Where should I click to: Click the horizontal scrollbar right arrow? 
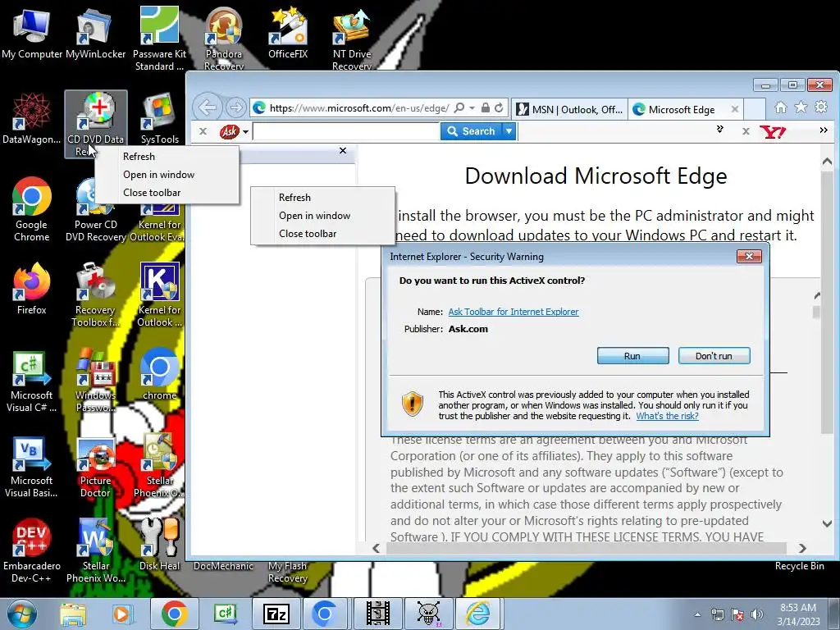click(802, 548)
